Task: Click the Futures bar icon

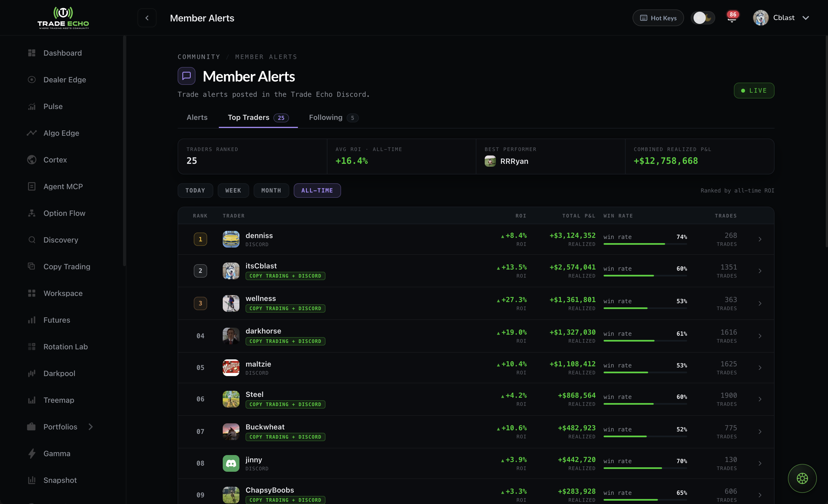Action: click(31, 320)
